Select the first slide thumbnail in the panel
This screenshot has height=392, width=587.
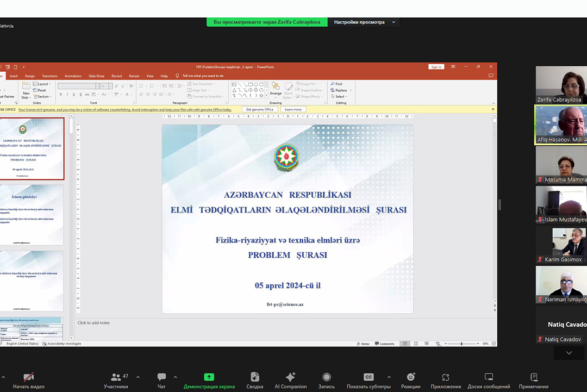tap(33, 148)
